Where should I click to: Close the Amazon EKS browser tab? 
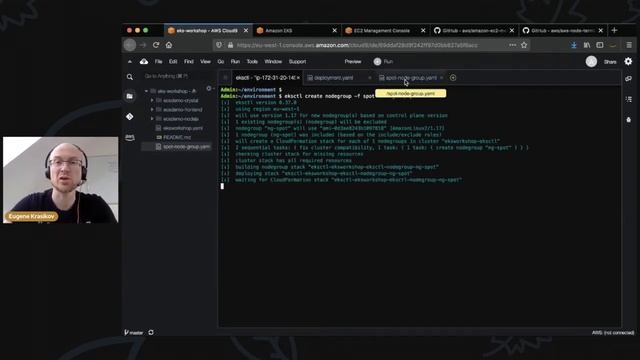335,30
